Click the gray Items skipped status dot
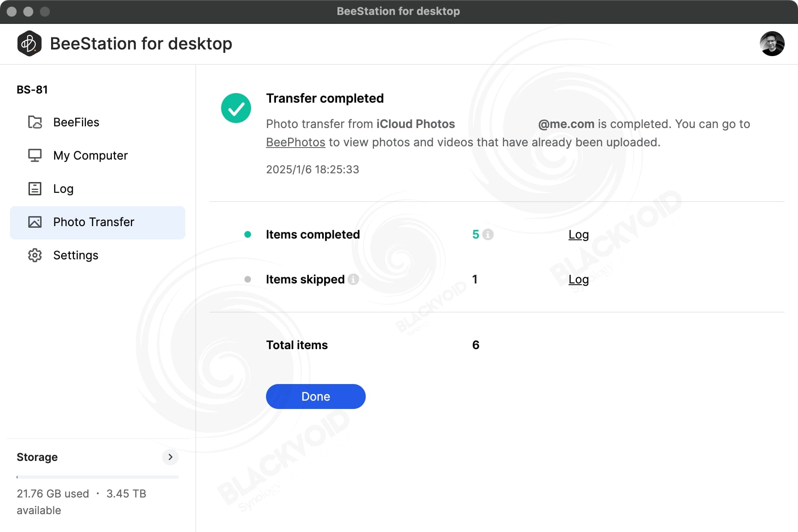Image resolution: width=798 pixels, height=532 pixels. (x=248, y=279)
